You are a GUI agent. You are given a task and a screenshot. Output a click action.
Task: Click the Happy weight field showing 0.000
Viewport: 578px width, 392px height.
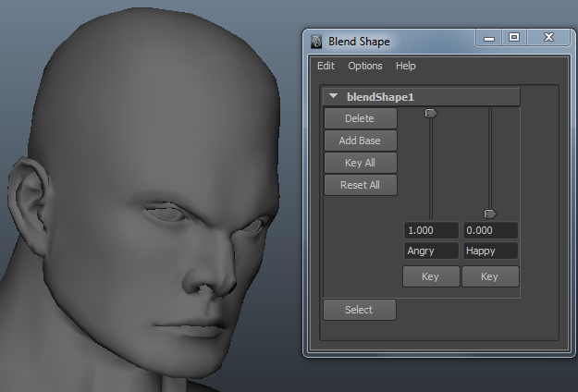(x=490, y=230)
